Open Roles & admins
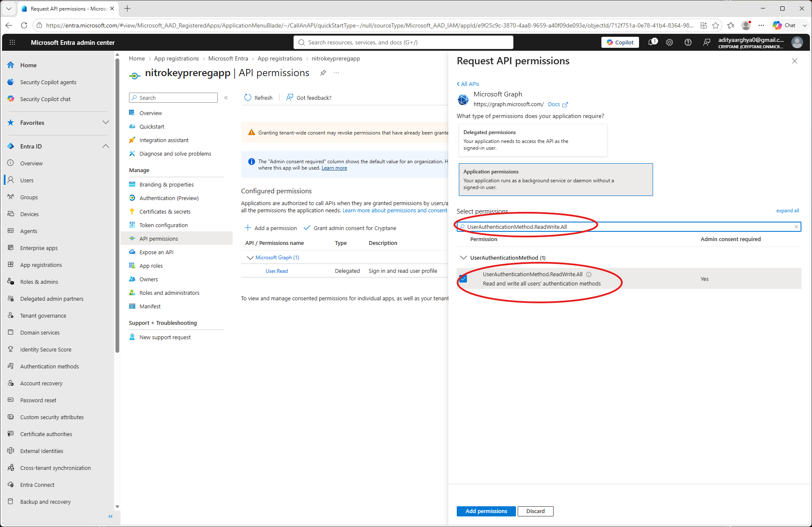 pyautogui.click(x=39, y=282)
